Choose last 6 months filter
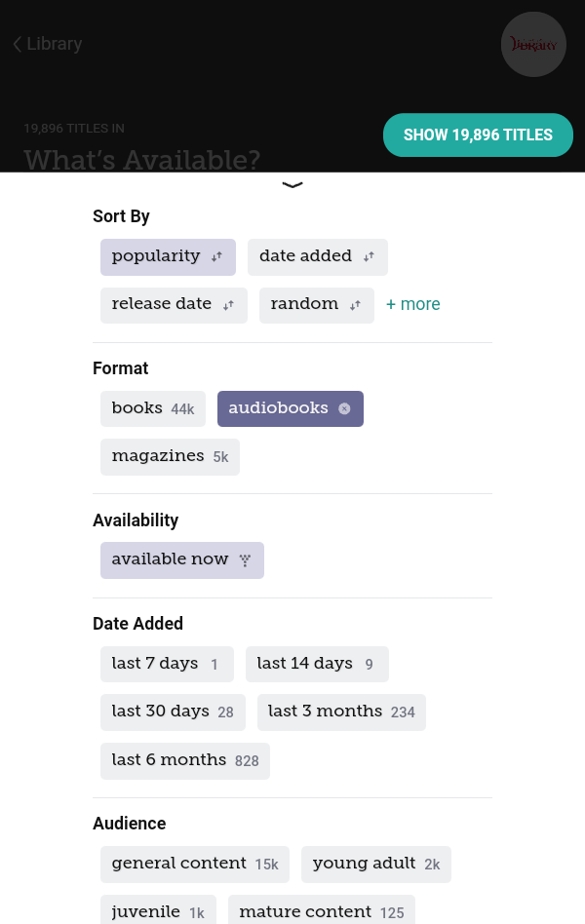This screenshot has width=585, height=924. coord(185,760)
